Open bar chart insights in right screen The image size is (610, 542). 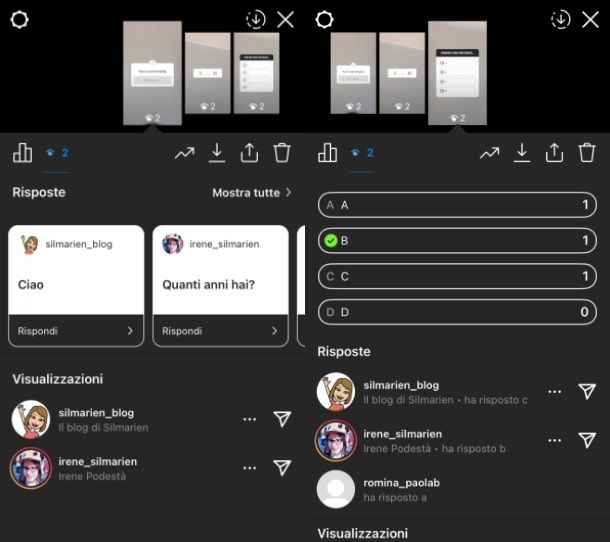pos(328,152)
